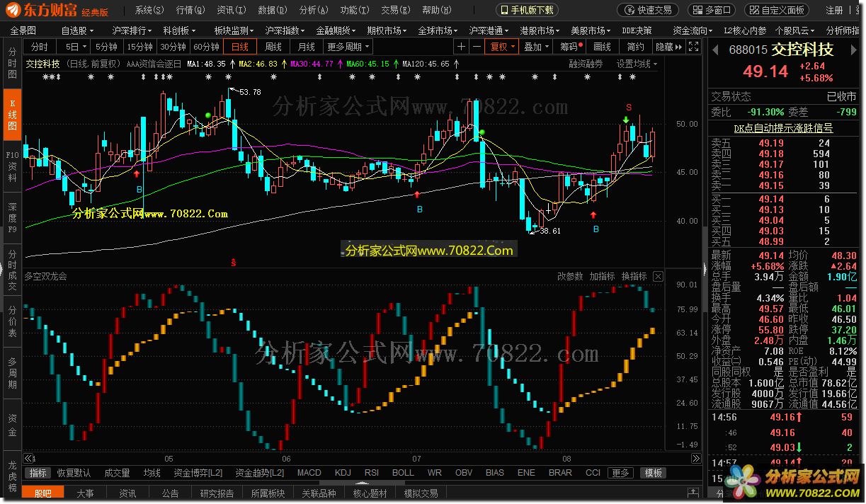
Task: Click the red S marker at chart bottom
Action: point(234,263)
